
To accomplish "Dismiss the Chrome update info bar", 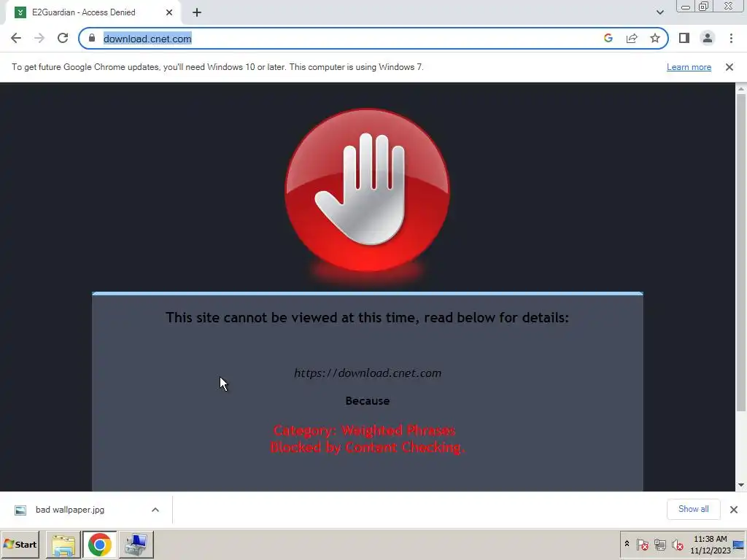I will click(x=729, y=67).
